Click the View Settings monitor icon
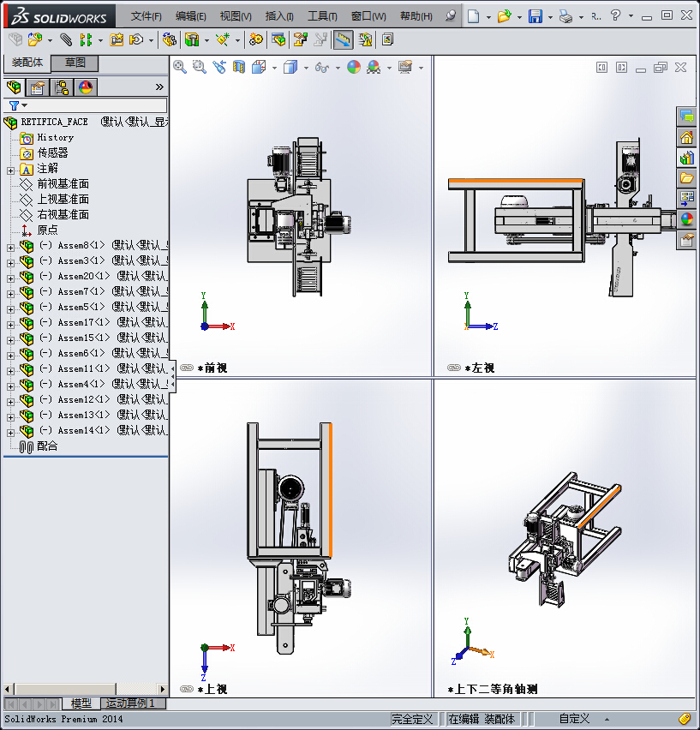Image resolution: width=700 pixels, height=730 pixels. tap(405, 67)
